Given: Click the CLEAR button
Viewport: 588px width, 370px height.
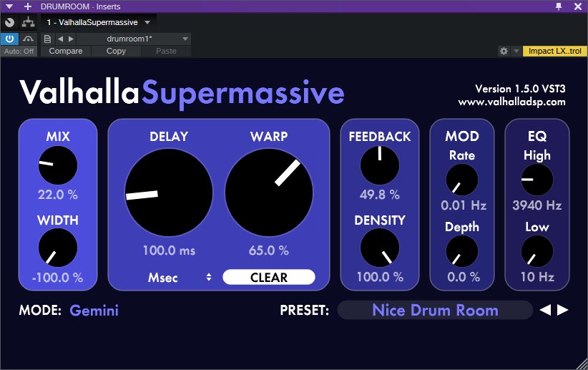Looking at the screenshot, I should point(269,277).
